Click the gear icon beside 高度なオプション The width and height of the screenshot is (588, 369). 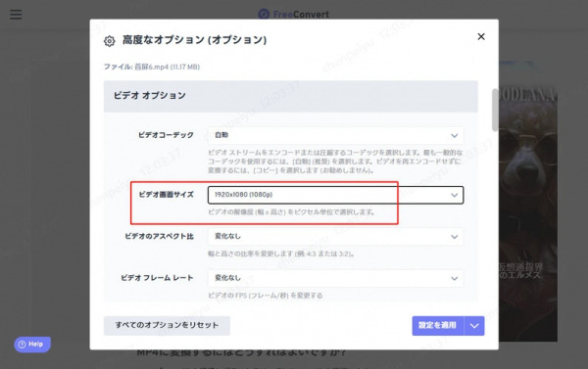(109, 41)
